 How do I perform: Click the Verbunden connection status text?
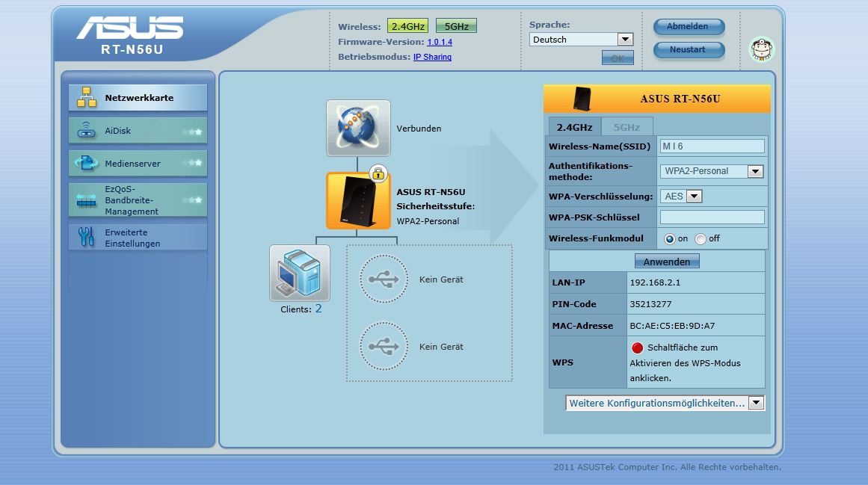coord(419,129)
